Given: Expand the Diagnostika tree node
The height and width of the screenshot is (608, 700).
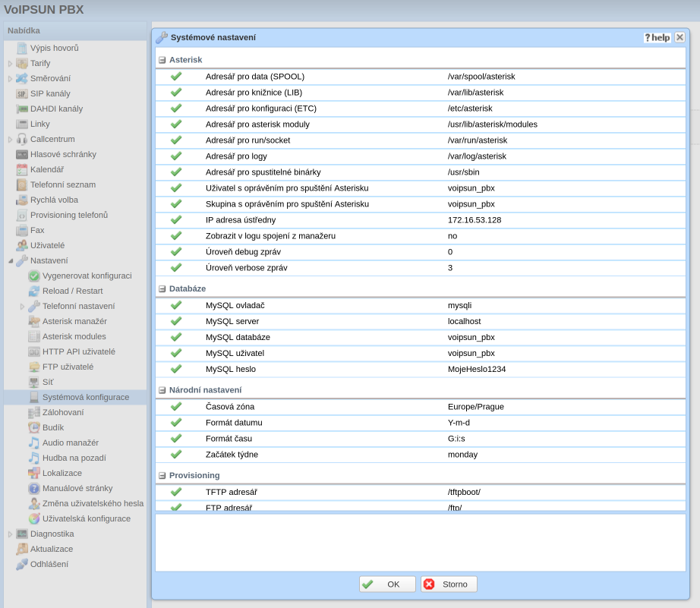Looking at the screenshot, I should coord(10,534).
